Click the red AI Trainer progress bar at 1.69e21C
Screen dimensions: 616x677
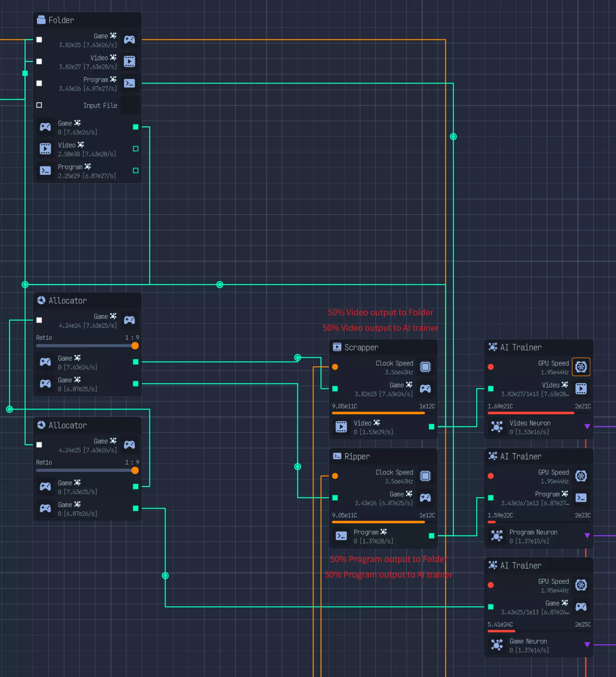(x=531, y=413)
